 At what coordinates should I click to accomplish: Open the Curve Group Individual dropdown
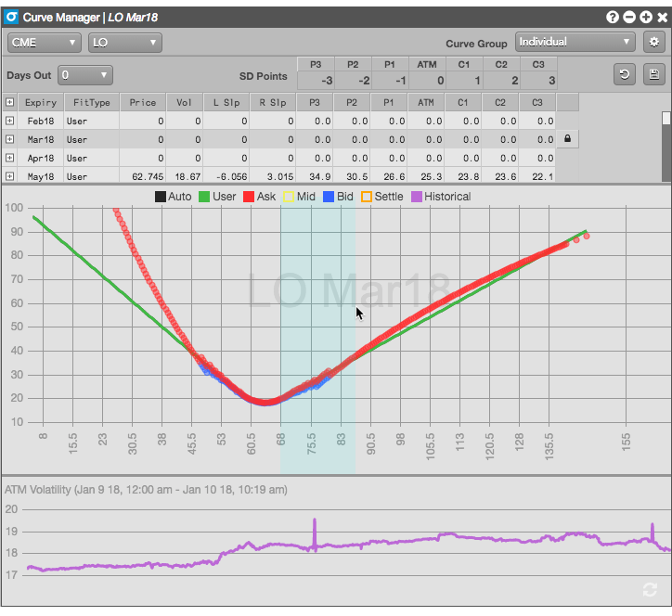point(575,43)
